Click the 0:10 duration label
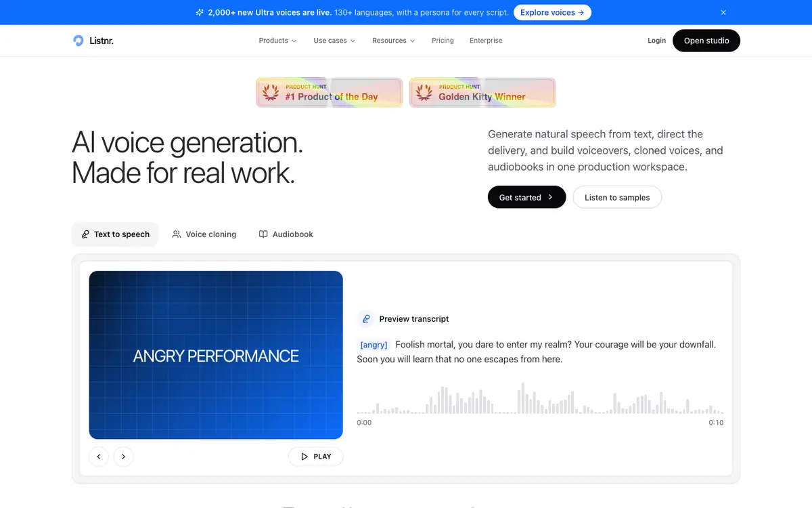Screen dimensions: 812x508 [x=716, y=423]
